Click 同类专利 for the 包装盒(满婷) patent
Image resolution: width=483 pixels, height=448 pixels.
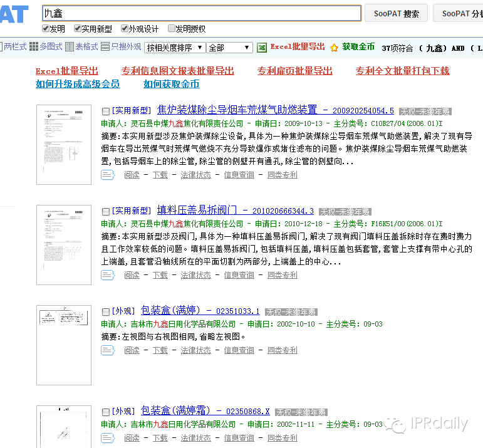283,351
